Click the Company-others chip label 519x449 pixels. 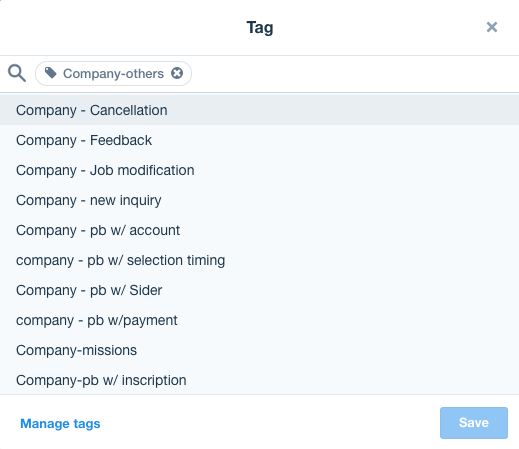[113, 74]
